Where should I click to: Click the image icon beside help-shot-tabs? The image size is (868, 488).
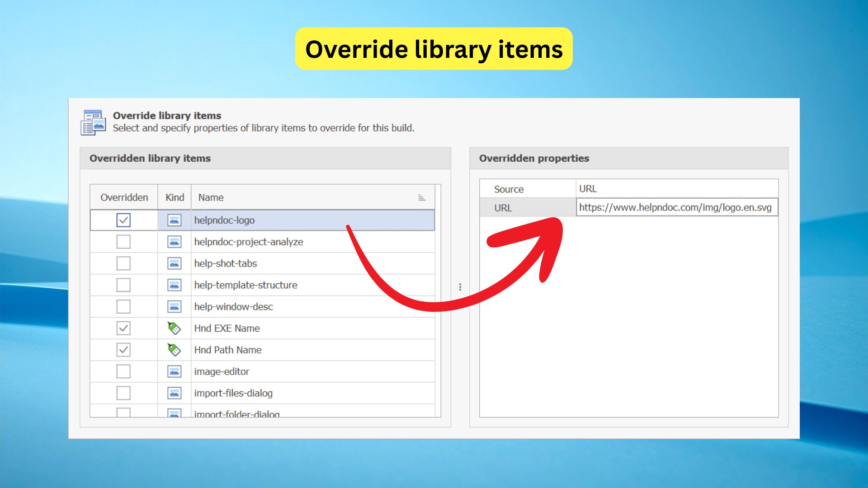pos(174,263)
